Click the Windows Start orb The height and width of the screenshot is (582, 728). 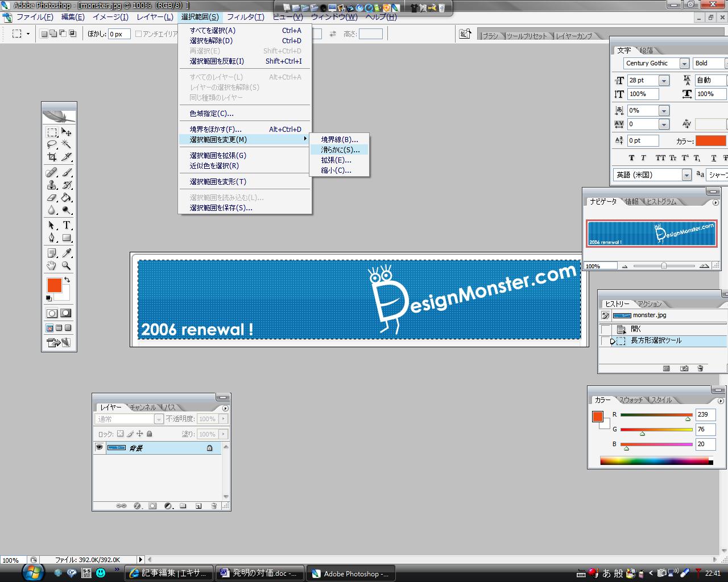(x=33, y=572)
